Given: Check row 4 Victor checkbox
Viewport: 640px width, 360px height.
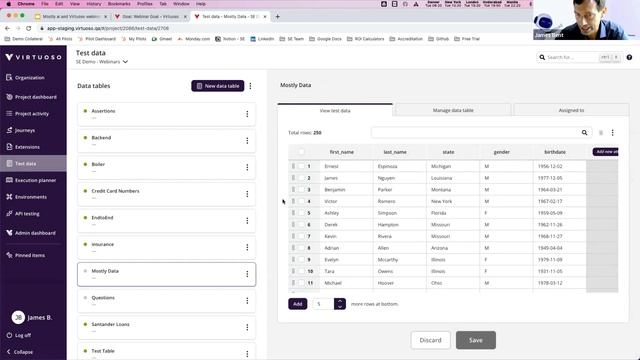Looking at the screenshot, I should tap(301, 201).
